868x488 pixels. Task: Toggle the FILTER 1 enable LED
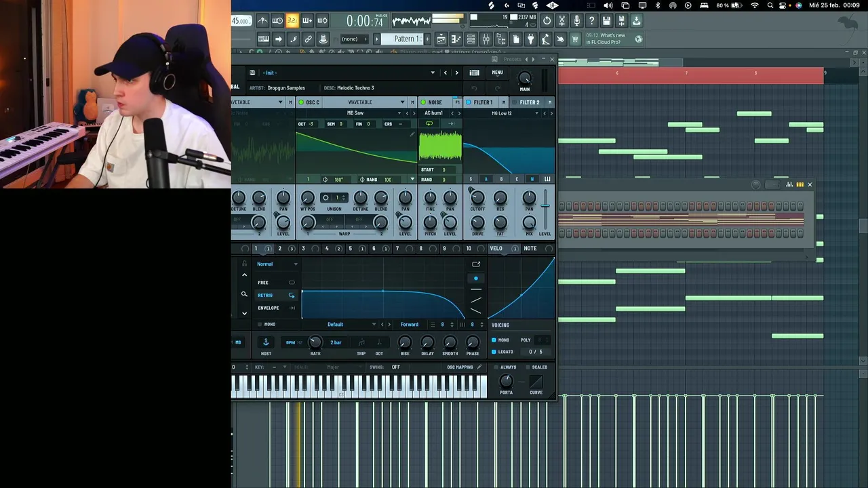[x=468, y=102]
